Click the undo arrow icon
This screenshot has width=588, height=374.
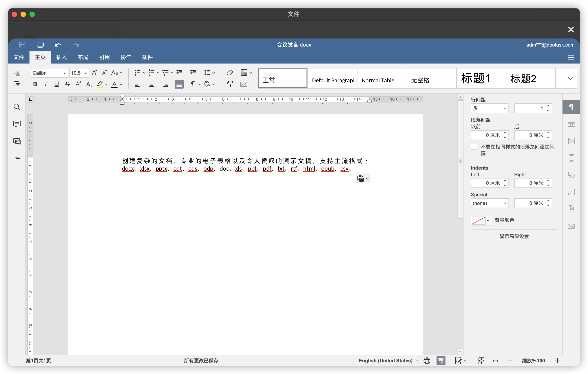[58, 45]
